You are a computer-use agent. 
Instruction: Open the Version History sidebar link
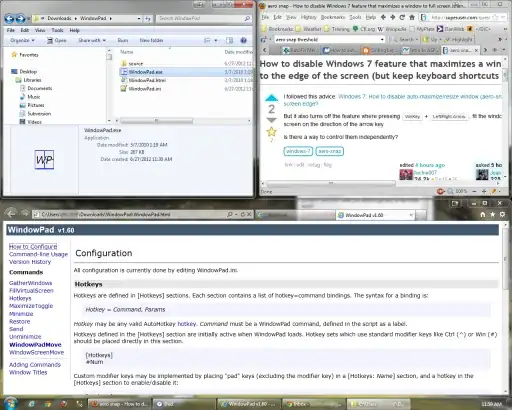coord(30,262)
